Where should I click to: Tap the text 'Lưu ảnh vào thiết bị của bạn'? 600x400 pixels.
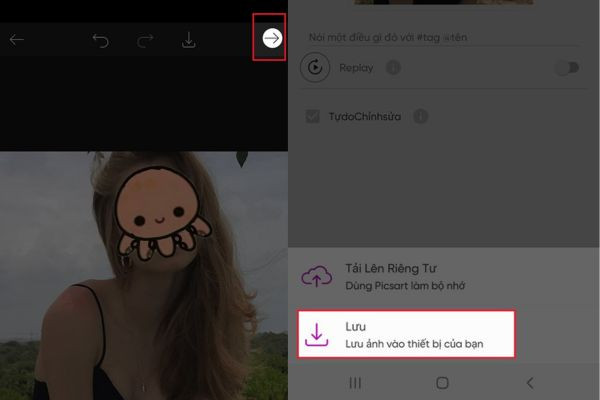(414, 344)
